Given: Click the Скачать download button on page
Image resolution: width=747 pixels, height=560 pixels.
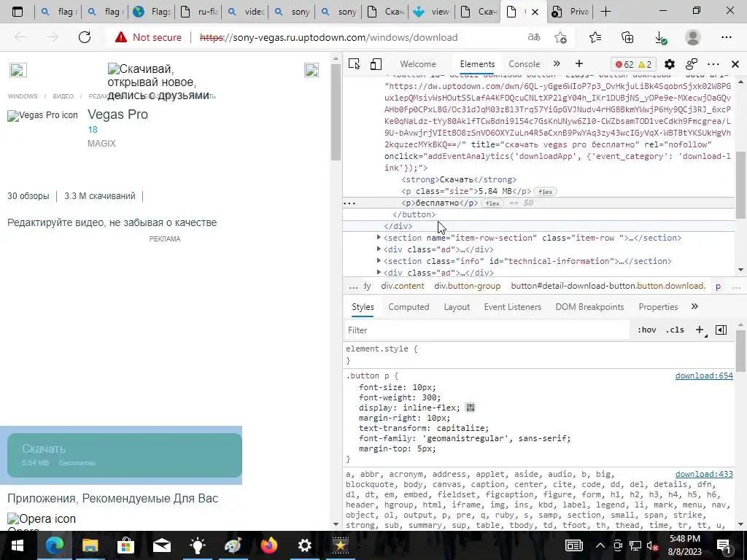Looking at the screenshot, I should pyautogui.click(x=124, y=455).
